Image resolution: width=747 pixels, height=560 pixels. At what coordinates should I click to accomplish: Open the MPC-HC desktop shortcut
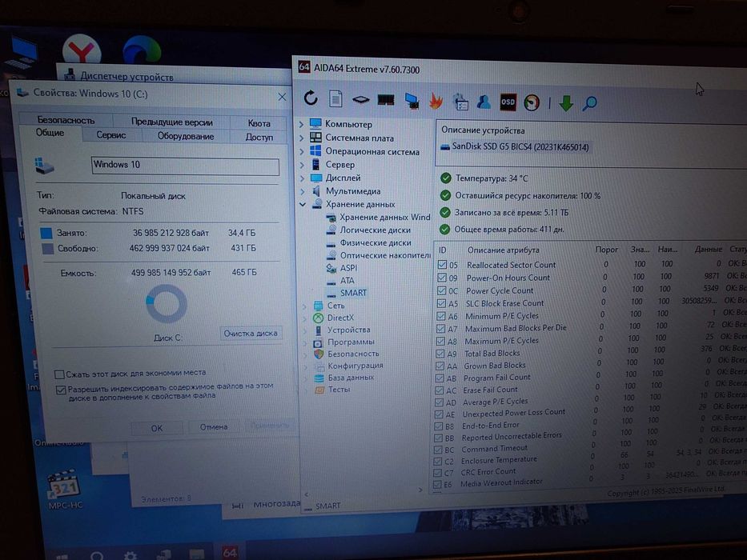click(x=64, y=490)
